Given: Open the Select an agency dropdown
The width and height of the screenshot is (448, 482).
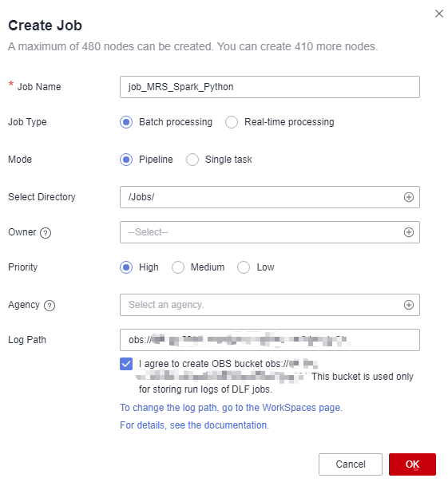Looking at the screenshot, I should 270,305.
